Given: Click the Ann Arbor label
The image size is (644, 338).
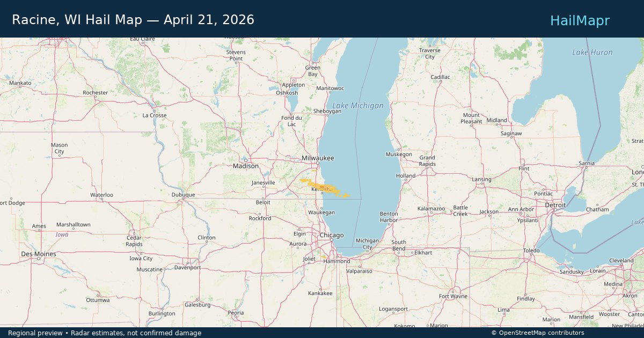Looking at the screenshot, I should tap(521, 209).
